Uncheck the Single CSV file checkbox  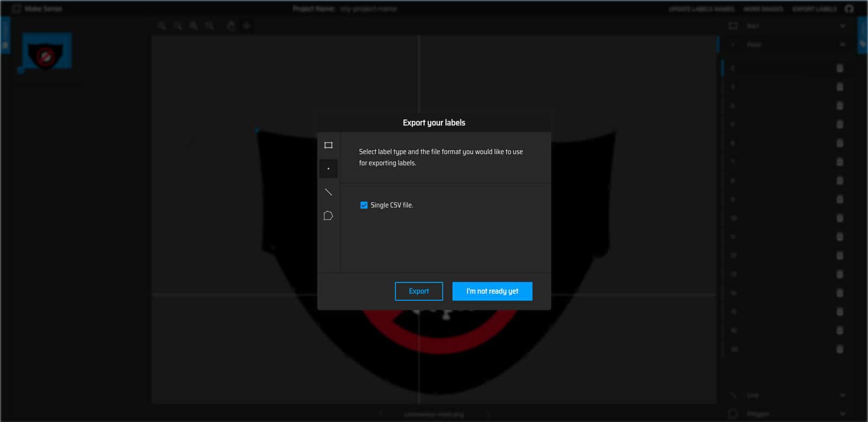(364, 205)
